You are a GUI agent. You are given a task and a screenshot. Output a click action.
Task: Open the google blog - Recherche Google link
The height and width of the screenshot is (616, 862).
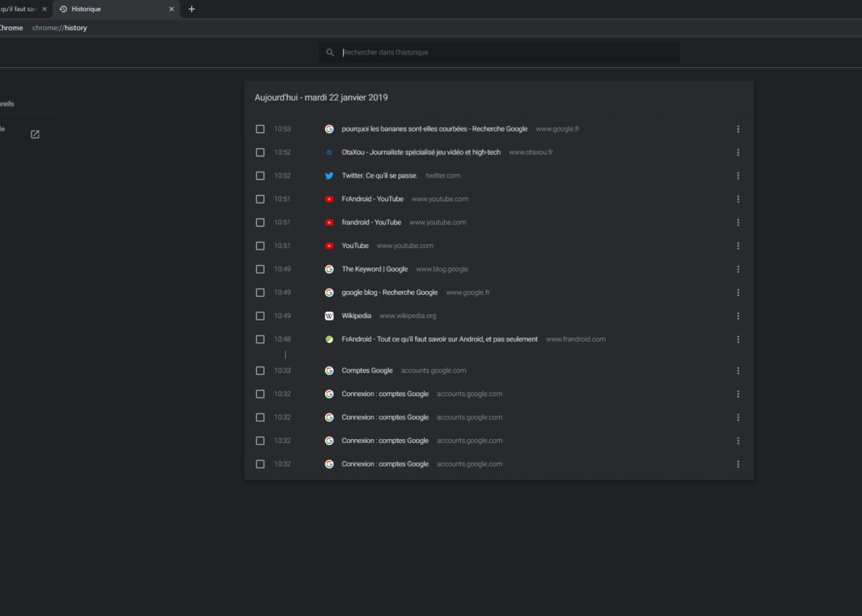click(x=389, y=293)
